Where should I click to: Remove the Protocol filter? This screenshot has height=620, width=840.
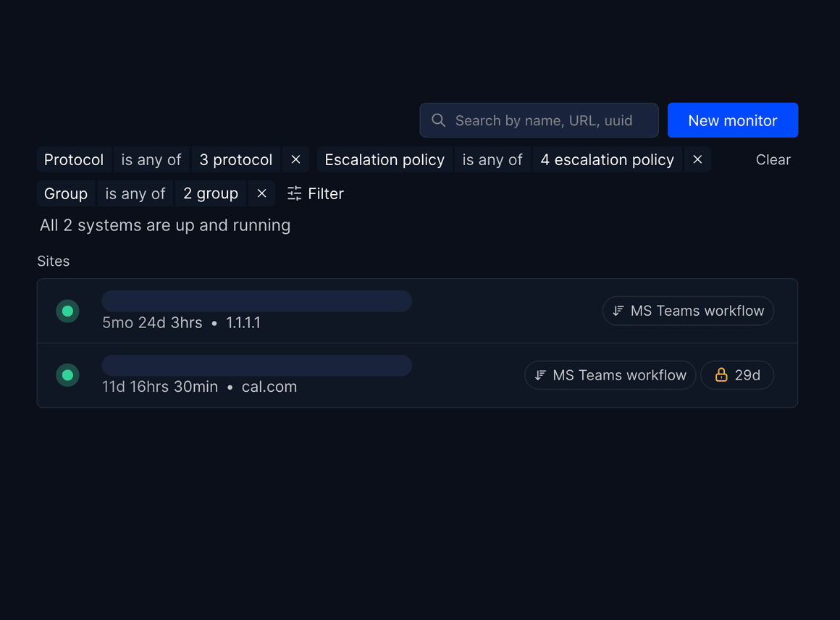click(x=295, y=159)
